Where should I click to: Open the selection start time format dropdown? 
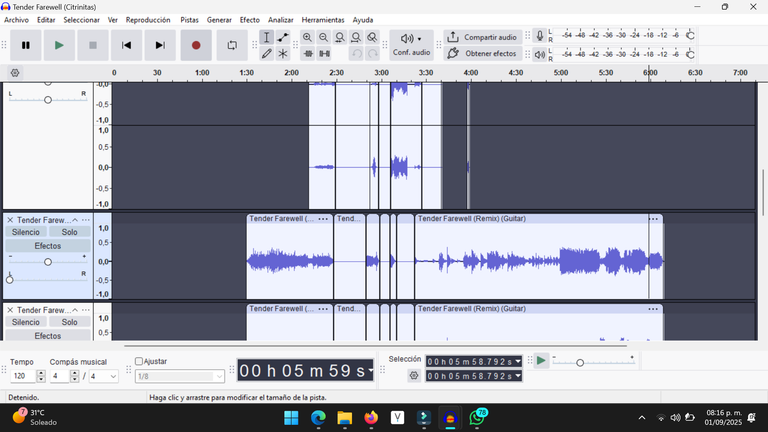[518, 361]
